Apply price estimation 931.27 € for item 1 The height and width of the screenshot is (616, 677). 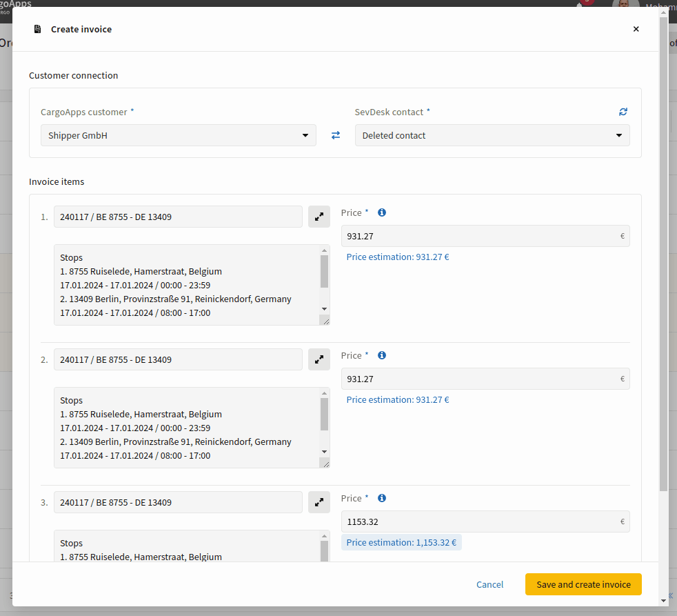398,257
